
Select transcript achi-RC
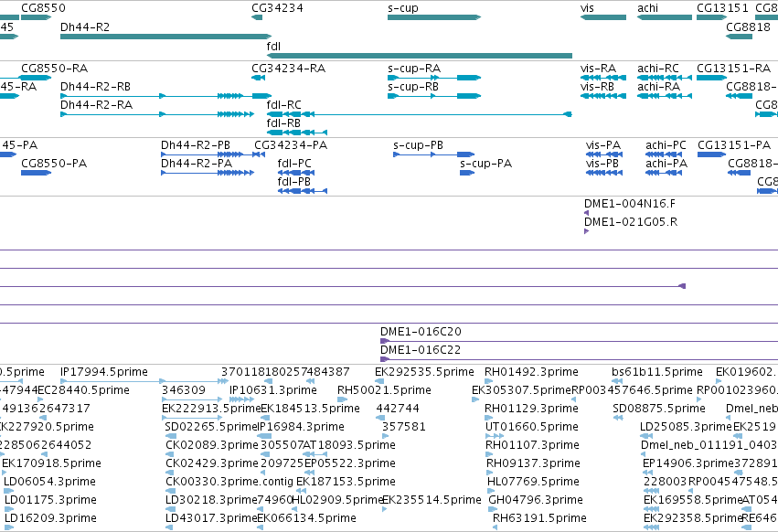point(658,68)
